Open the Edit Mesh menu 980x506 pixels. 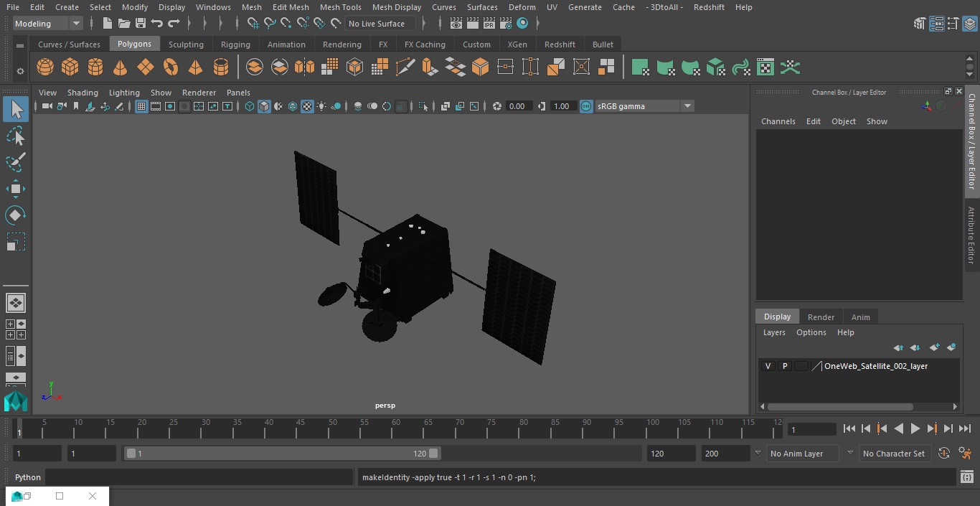tap(291, 7)
